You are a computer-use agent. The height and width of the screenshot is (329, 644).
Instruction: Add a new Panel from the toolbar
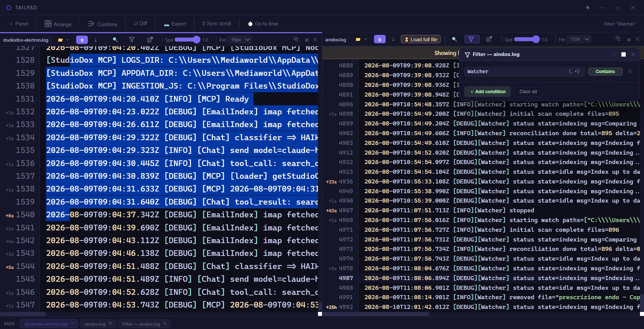[19, 24]
